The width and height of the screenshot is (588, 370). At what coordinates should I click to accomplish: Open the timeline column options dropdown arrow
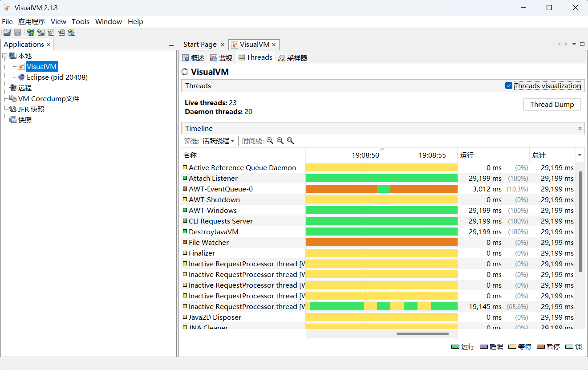click(x=580, y=155)
